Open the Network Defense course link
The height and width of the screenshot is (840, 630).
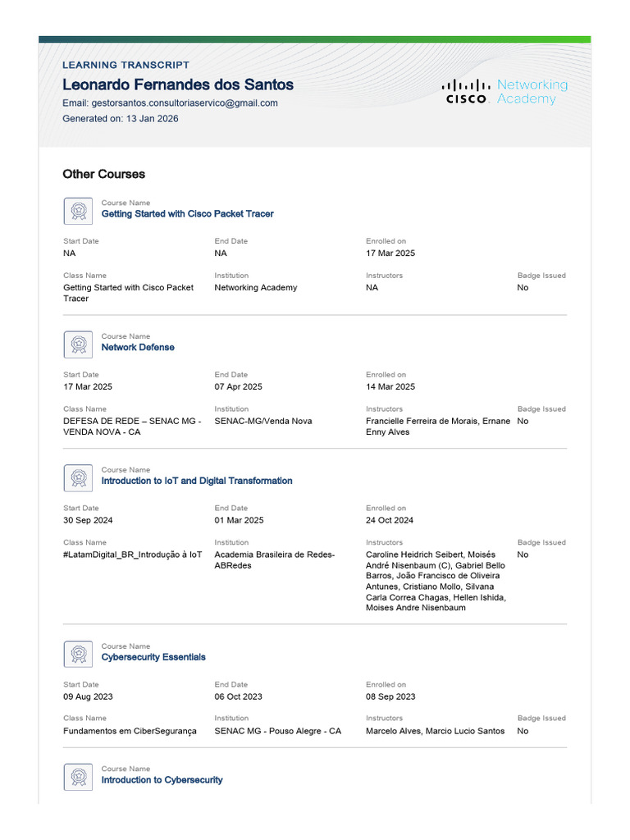138,348
